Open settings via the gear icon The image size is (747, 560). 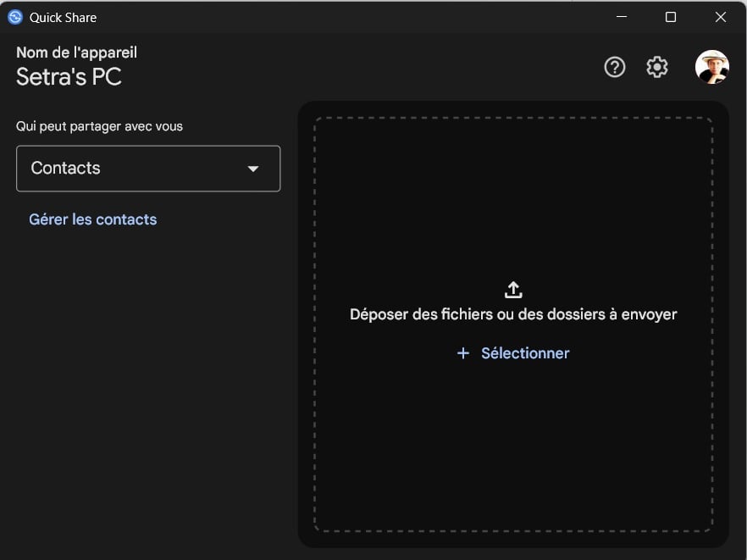click(x=657, y=67)
